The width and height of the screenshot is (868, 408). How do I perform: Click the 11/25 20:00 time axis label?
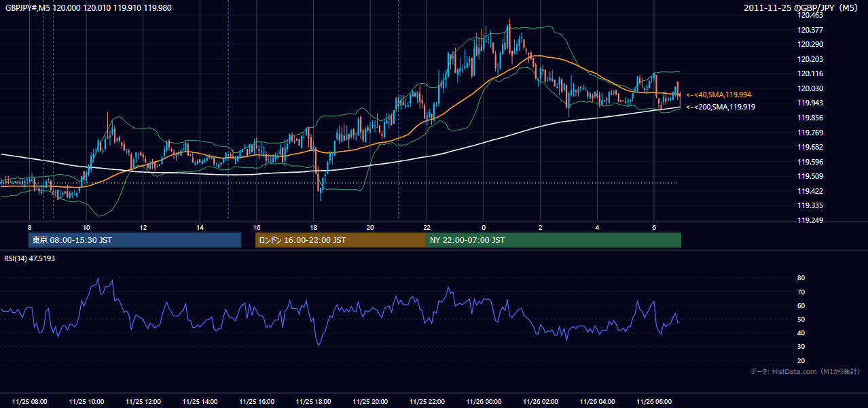click(370, 402)
